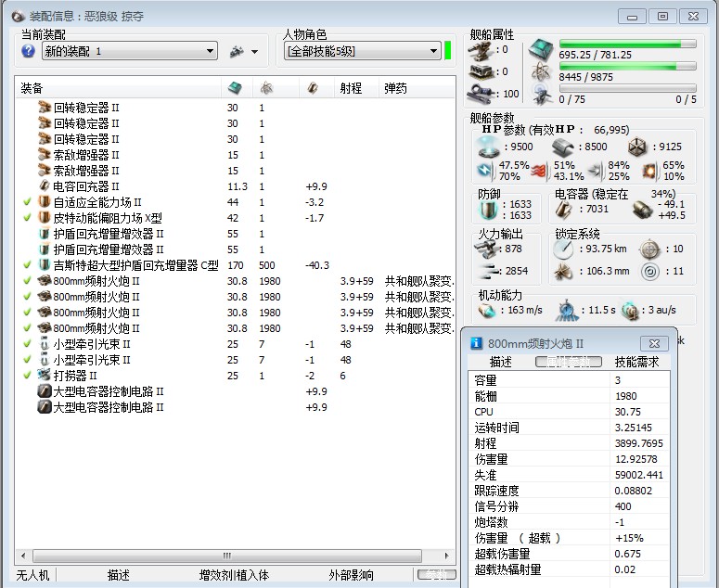Image resolution: width=719 pixels, height=588 pixels.
Task: Click the drone bandwidth icon beside 0 / 75
Action: point(542,94)
